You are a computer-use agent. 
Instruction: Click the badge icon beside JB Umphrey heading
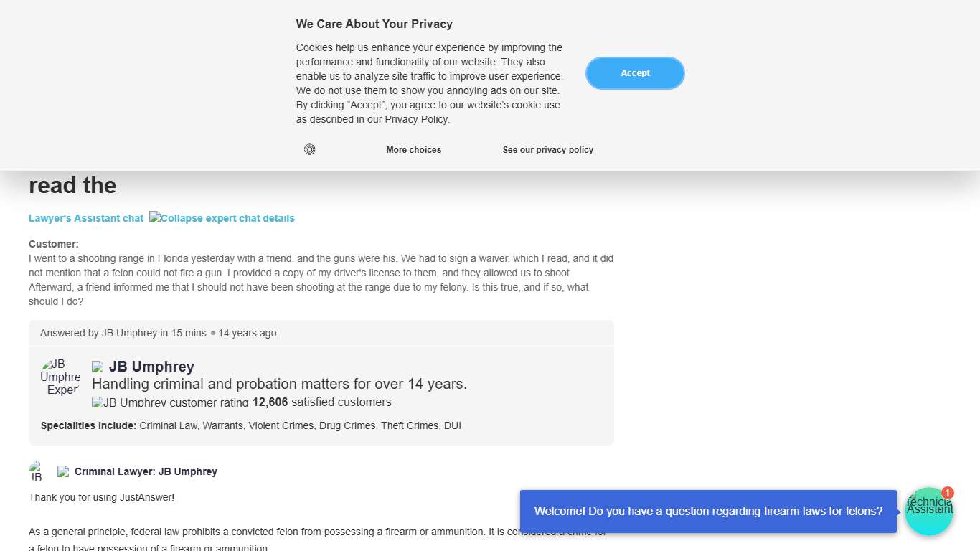98,367
